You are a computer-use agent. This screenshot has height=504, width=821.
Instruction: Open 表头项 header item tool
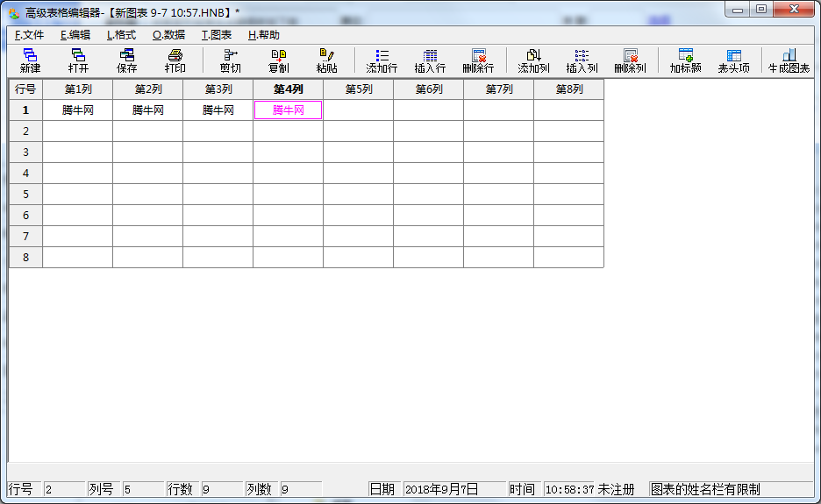(x=733, y=60)
